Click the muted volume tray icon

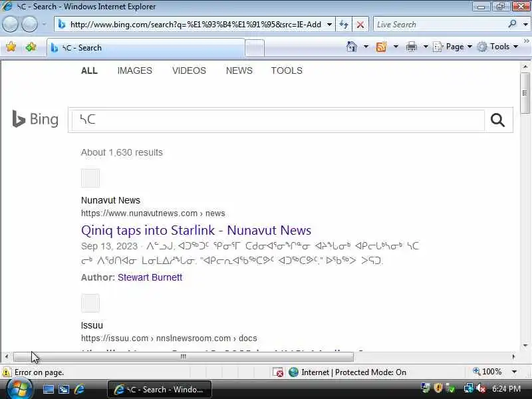point(481,388)
